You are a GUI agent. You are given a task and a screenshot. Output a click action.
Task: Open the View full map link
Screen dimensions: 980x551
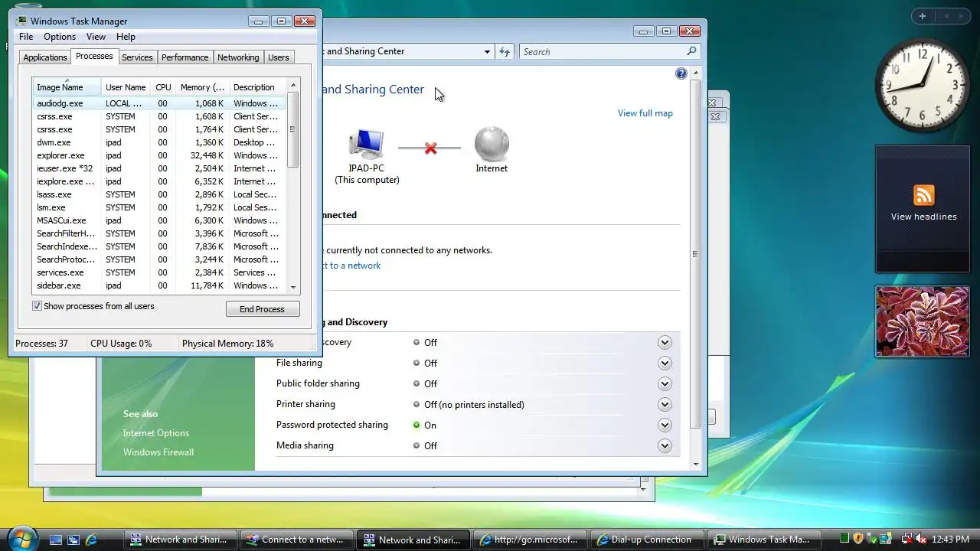click(x=645, y=113)
